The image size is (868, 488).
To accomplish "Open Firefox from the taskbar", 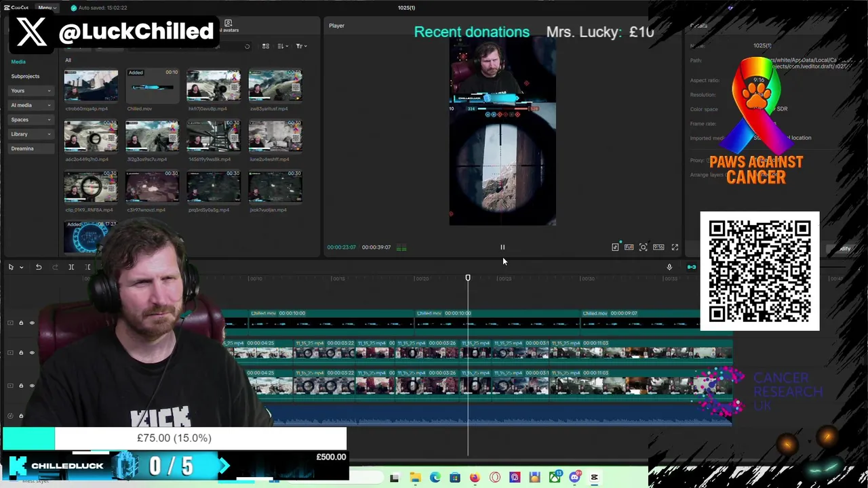I will (475, 478).
